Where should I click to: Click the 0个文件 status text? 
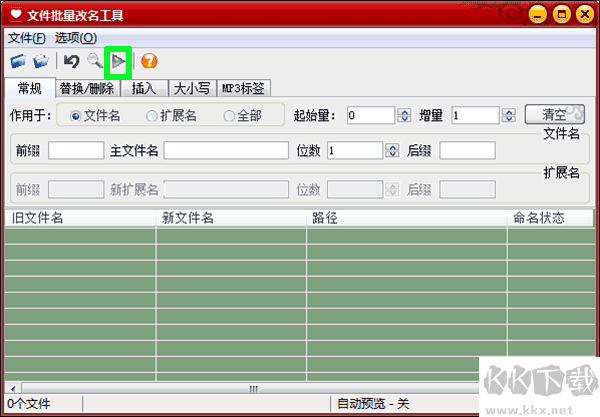tap(29, 404)
